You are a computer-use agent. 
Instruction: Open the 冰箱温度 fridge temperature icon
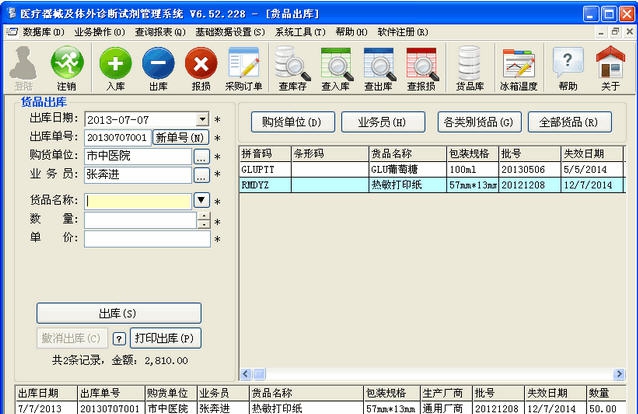[518, 68]
